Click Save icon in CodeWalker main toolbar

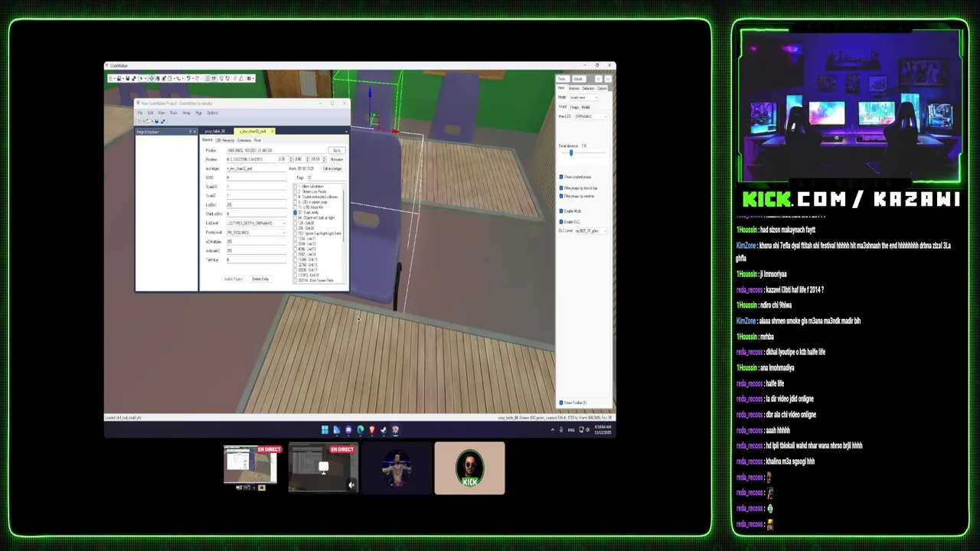pos(128,78)
